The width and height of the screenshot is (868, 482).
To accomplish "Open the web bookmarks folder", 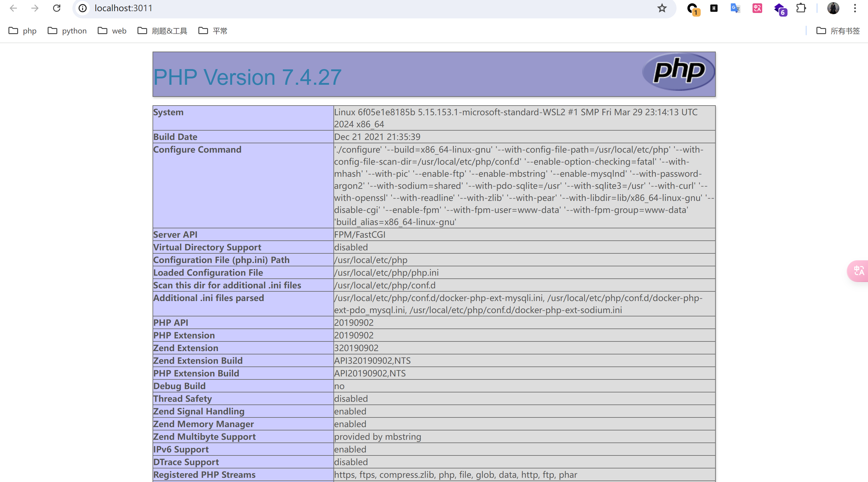I will pyautogui.click(x=112, y=31).
